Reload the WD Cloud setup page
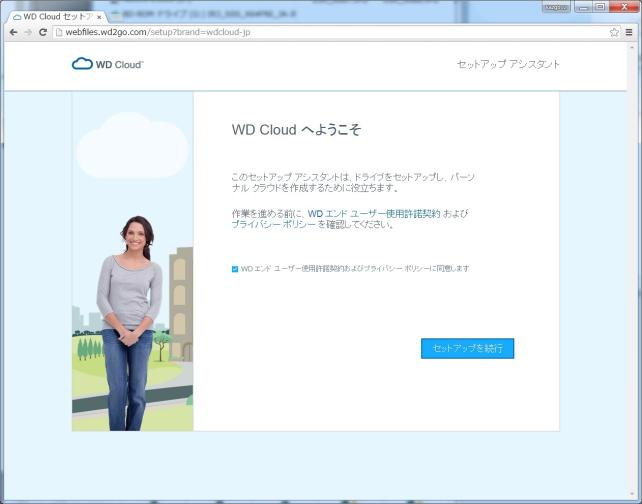Screen dimensions: 642x504 tap(43, 32)
